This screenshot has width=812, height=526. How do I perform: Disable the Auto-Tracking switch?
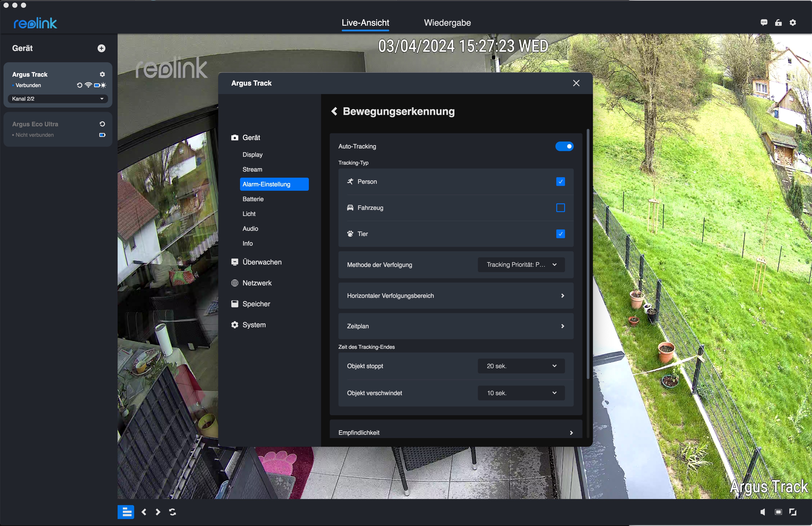pyautogui.click(x=564, y=146)
